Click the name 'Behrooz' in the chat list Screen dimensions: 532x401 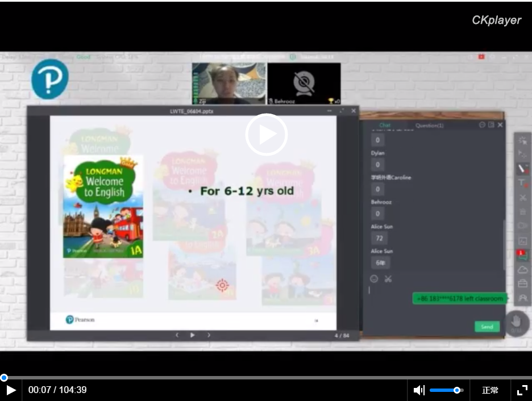click(381, 202)
